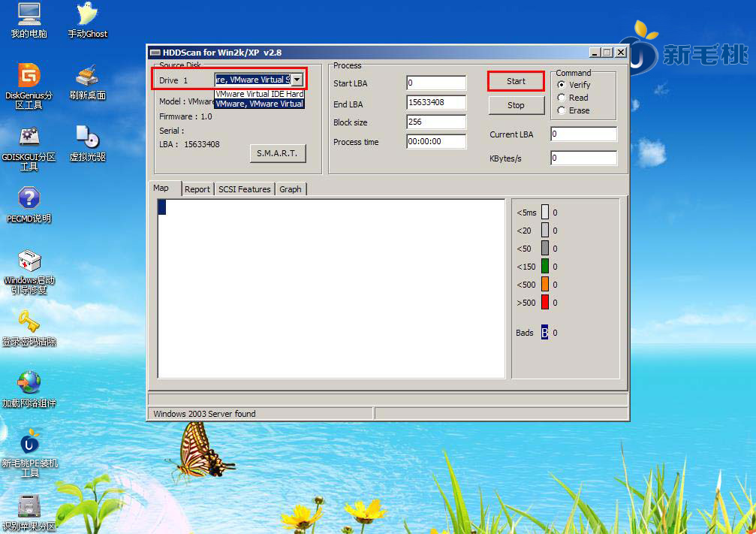The height and width of the screenshot is (534, 756).
Task: Open the S.M.A.R.T. report button
Action: [x=277, y=153]
